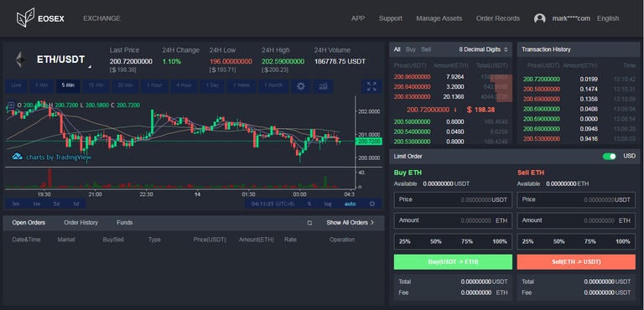
Task: Switch to Order History tab
Action: coord(80,223)
